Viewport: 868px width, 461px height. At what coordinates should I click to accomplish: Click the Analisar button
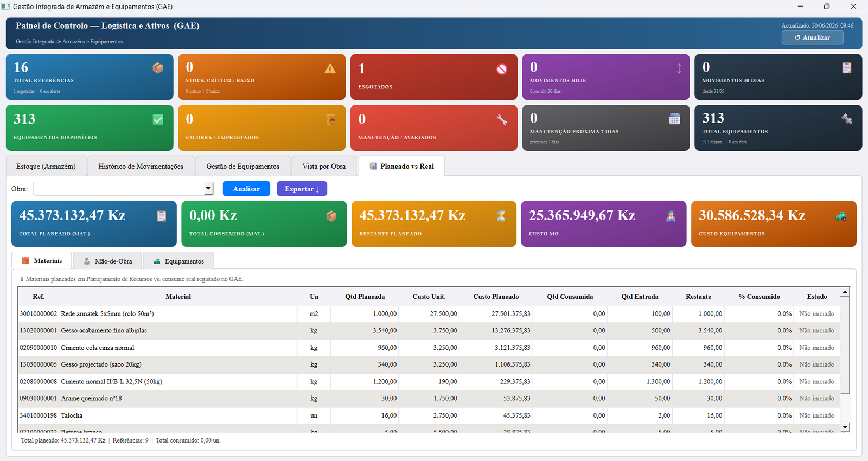(x=246, y=189)
